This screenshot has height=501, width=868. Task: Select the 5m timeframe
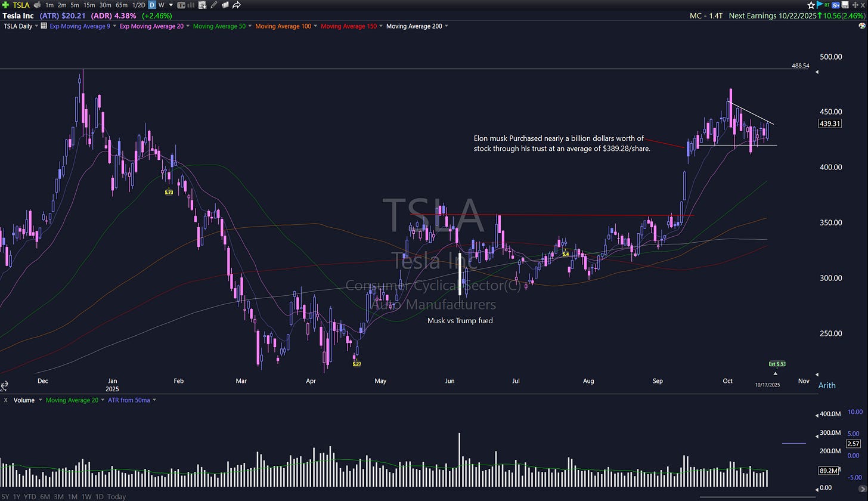click(x=75, y=5)
